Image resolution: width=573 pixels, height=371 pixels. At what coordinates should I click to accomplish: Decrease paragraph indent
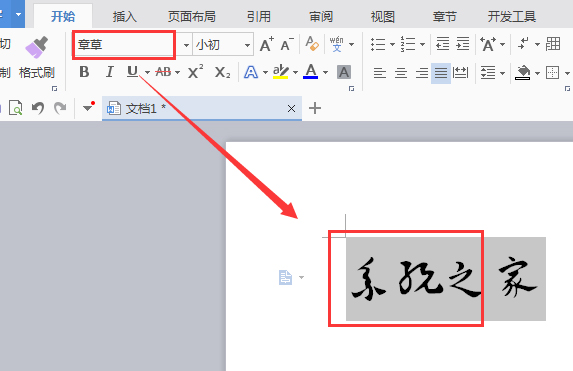443,44
